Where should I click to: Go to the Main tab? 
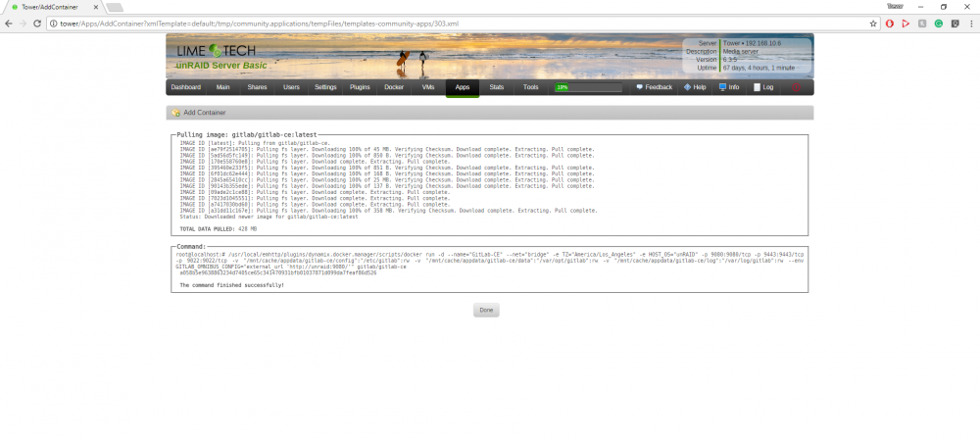223,87
